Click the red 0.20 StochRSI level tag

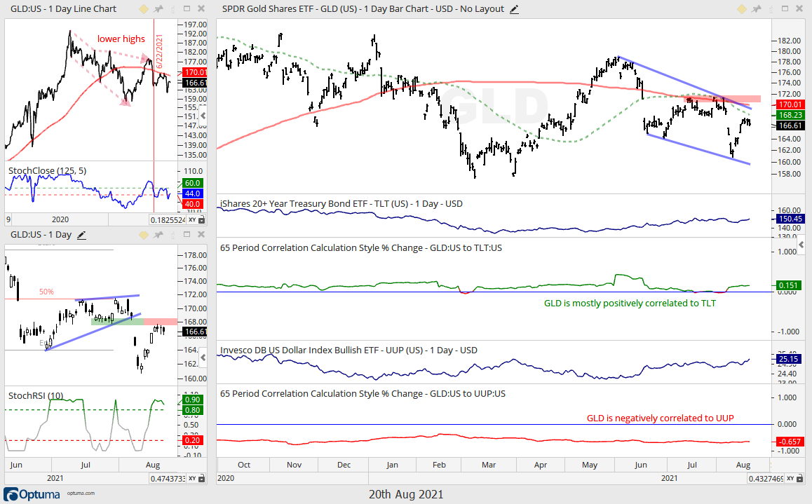point(192,440)
